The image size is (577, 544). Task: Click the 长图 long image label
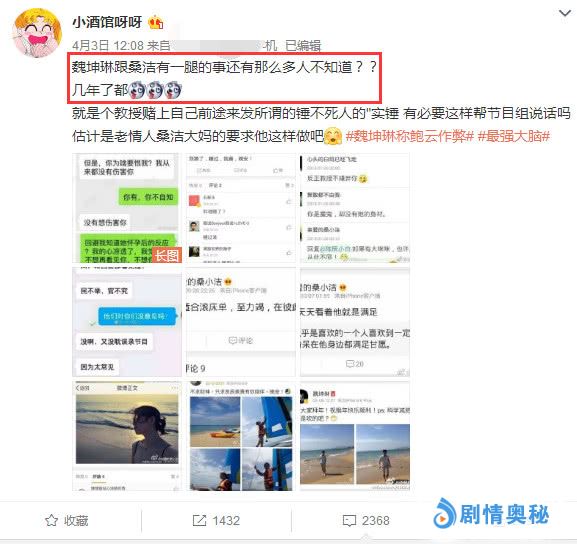point(167,255)
